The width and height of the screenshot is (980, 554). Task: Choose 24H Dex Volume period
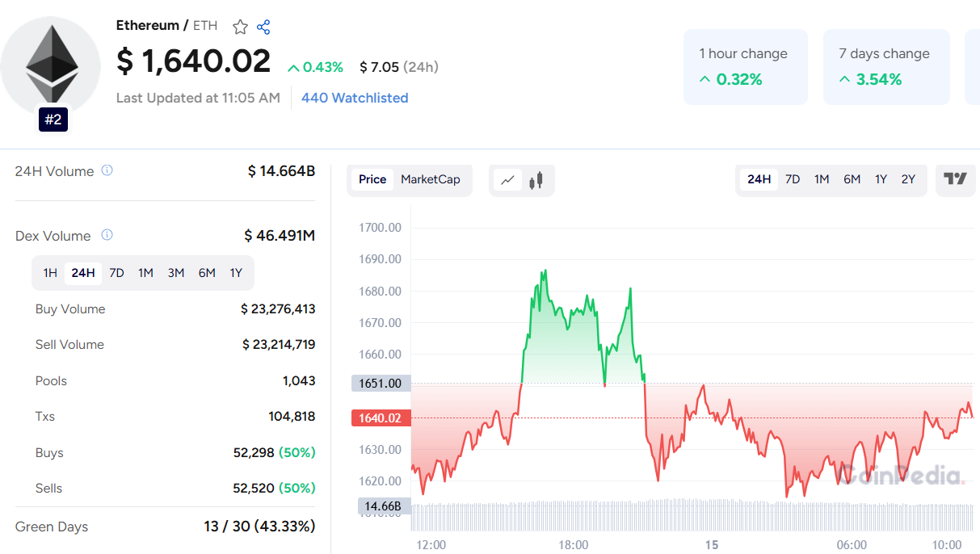[83, 273]
